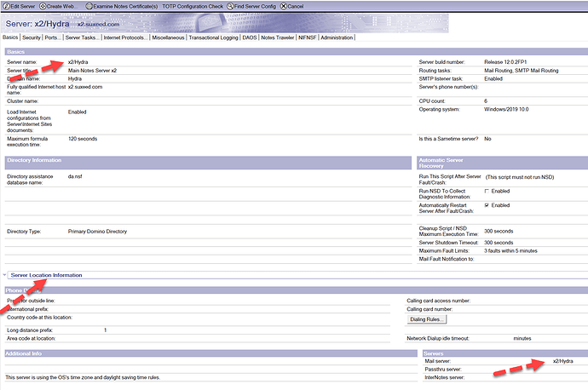Screen dimensions: 588x390
Task: Switch to the Server Tasks tab
Action: tap(83, 37)
